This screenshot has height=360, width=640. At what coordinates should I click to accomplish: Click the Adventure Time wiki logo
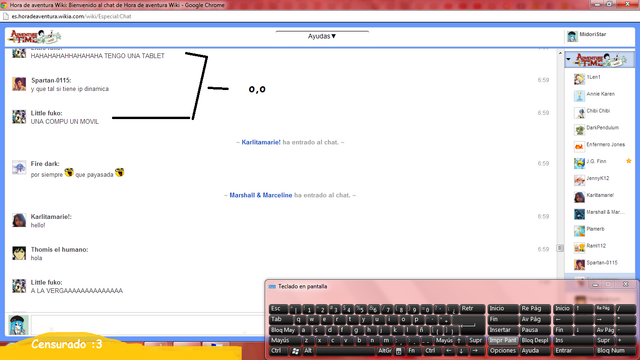tap(34, 37)
